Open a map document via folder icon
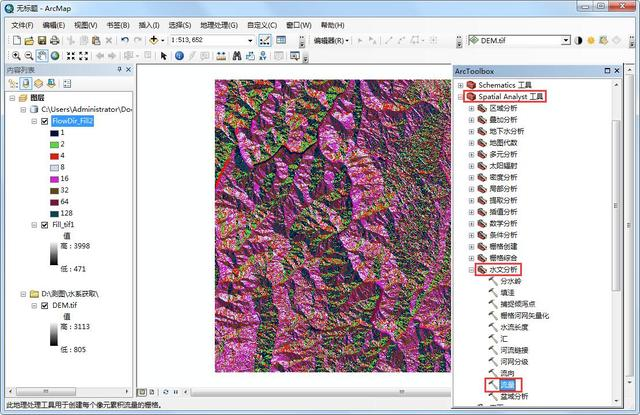 tap(29, 40)
